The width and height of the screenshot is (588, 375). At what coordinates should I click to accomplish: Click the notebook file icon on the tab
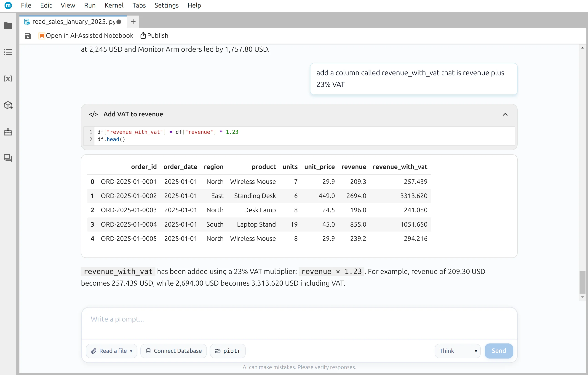27,22
